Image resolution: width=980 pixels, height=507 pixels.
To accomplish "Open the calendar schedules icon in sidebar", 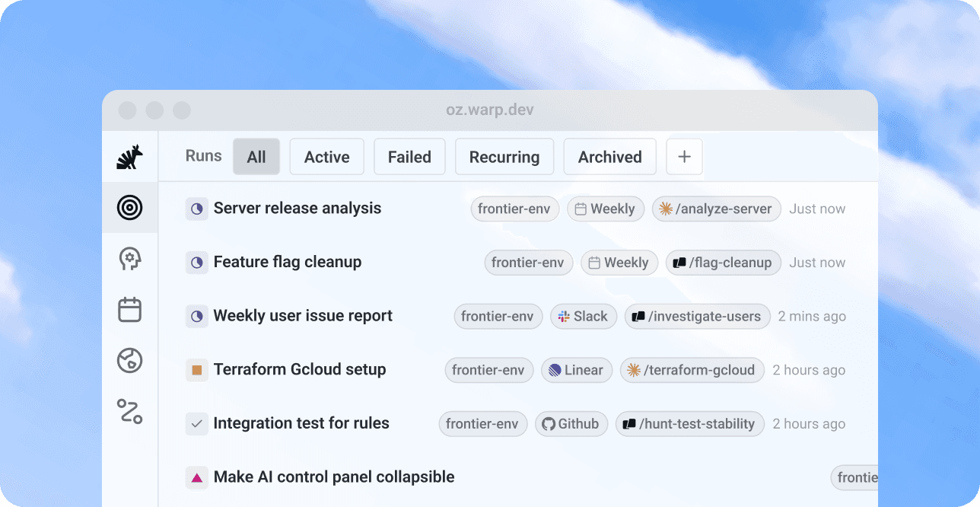I will (x=130, y=310).
